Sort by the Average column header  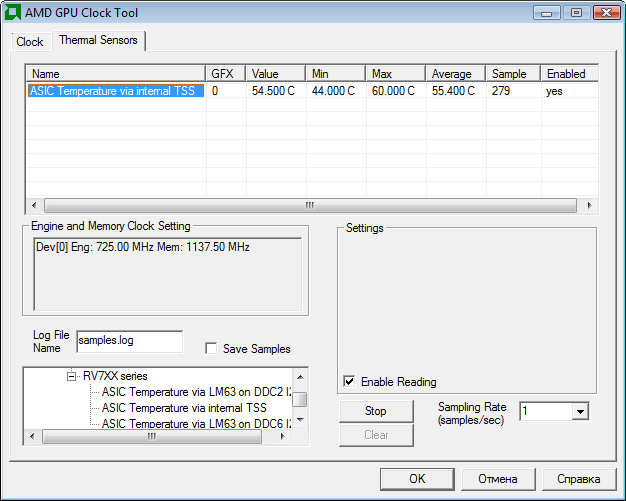pyautogui.click(x=456, y=74)
